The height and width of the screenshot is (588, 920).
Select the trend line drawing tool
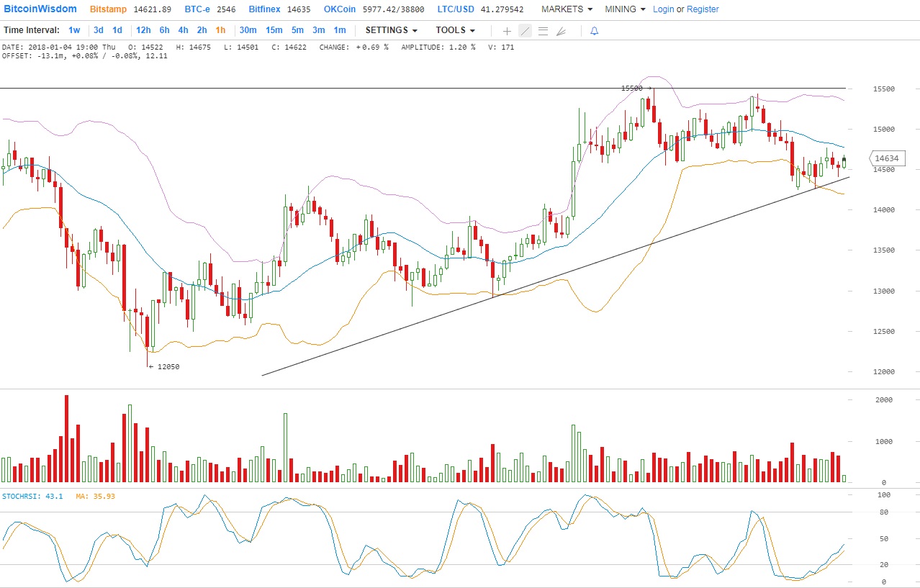(x=525, y=31)
